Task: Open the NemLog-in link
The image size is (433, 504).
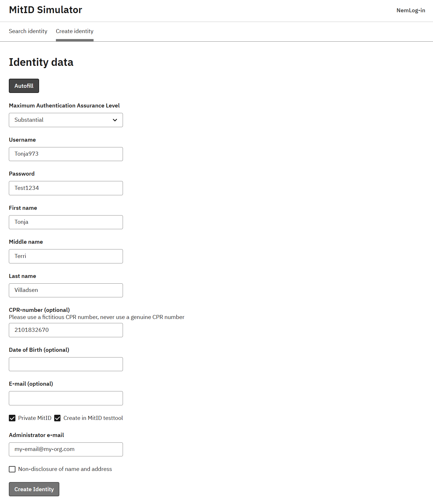Action: pos(410,10)
